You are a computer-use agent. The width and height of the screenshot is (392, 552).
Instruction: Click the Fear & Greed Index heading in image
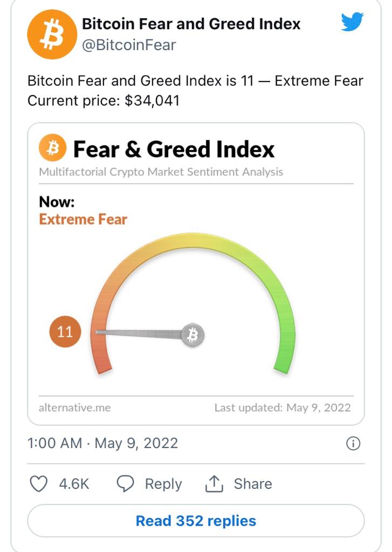point(174,149)
